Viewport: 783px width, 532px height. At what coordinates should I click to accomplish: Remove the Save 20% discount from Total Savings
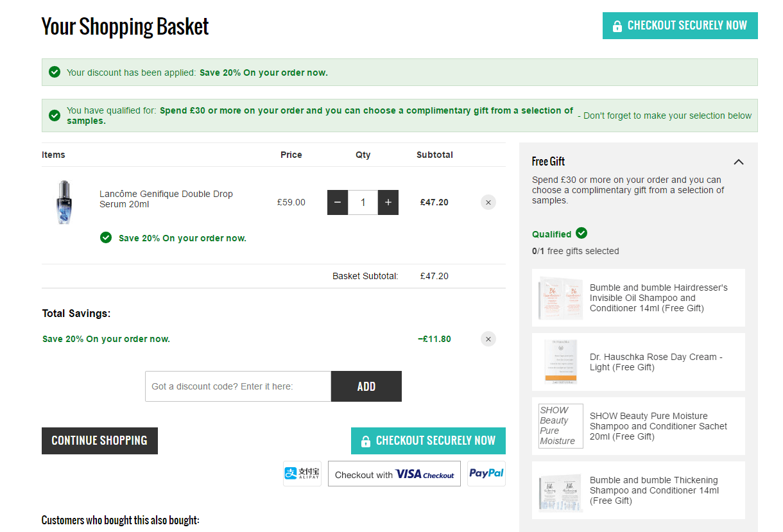tap(488, 339)
